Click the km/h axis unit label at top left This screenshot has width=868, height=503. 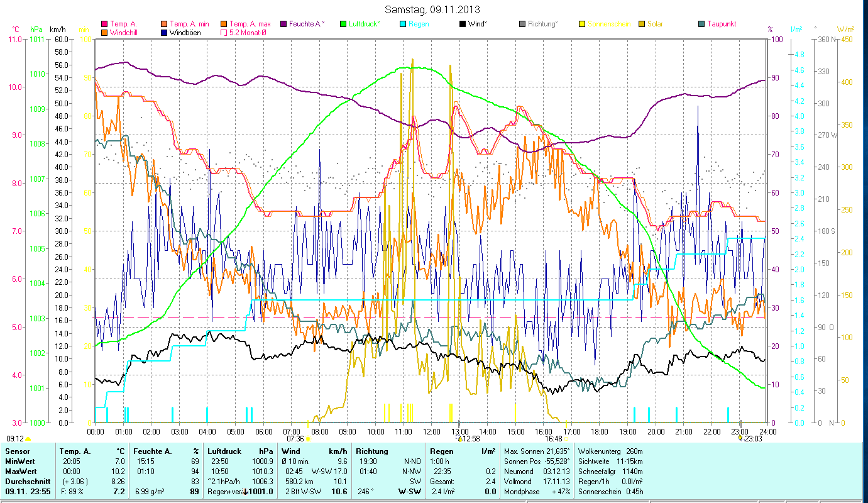(x=57, y=30)
